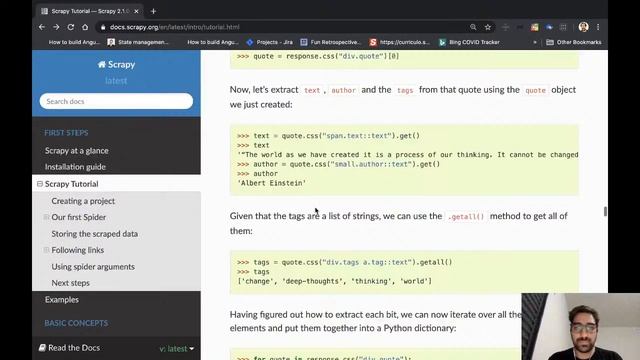The height and width of the screenshot is (360, 640).
Task: Click the address bar URL
Action: click(x=175, y=27)
